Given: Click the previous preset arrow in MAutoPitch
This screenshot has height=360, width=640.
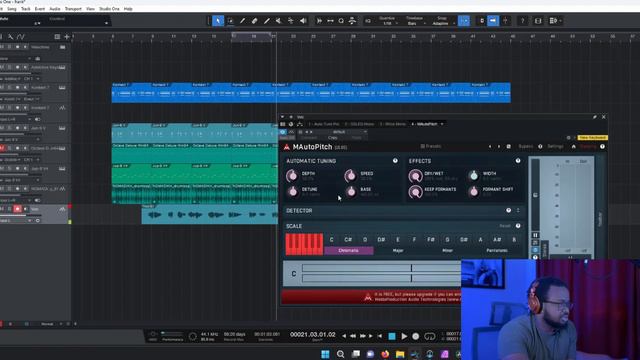Looking at the screenshot, I should (490, 147).
